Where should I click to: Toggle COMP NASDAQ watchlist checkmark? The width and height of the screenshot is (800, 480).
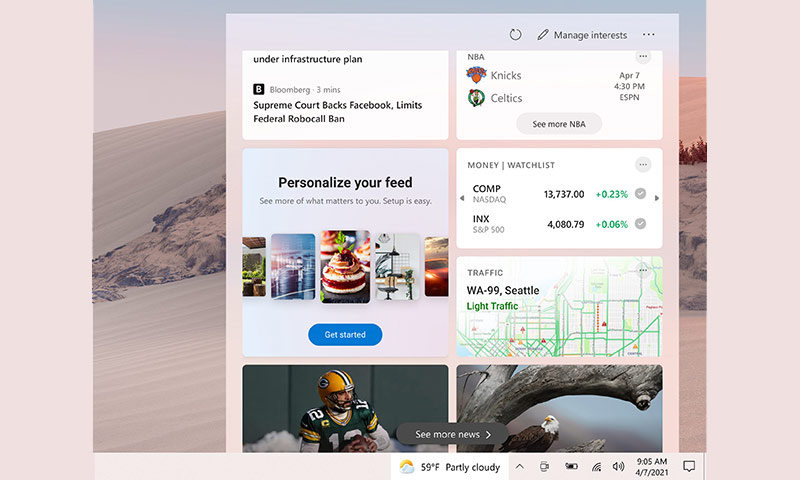coord(640,194)
